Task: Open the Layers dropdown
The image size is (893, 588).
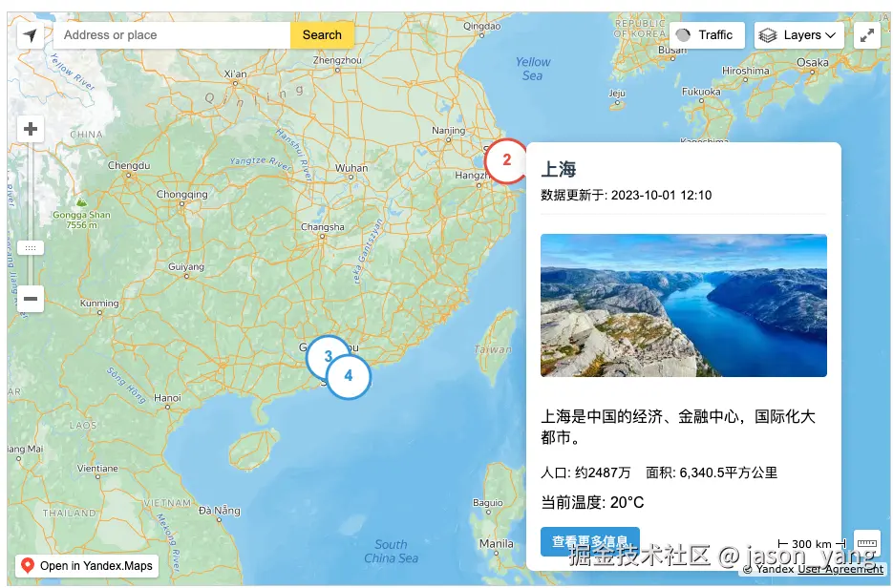Action: click(800, 35)
